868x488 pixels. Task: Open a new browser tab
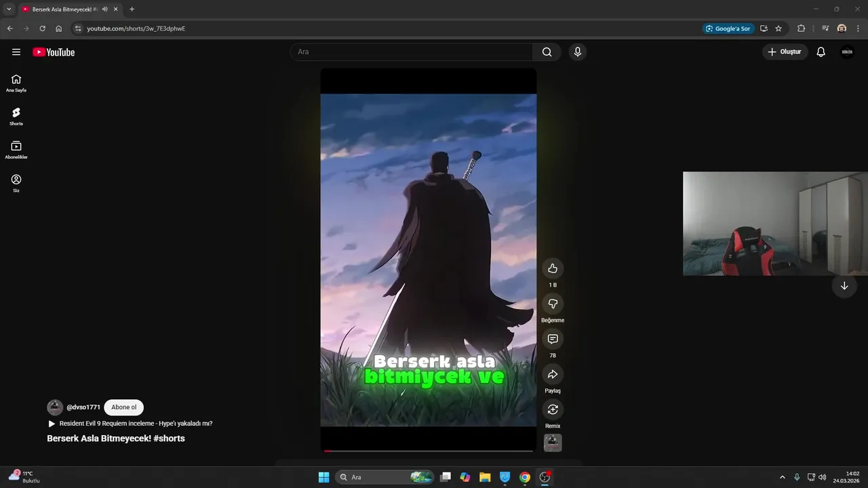132,9
